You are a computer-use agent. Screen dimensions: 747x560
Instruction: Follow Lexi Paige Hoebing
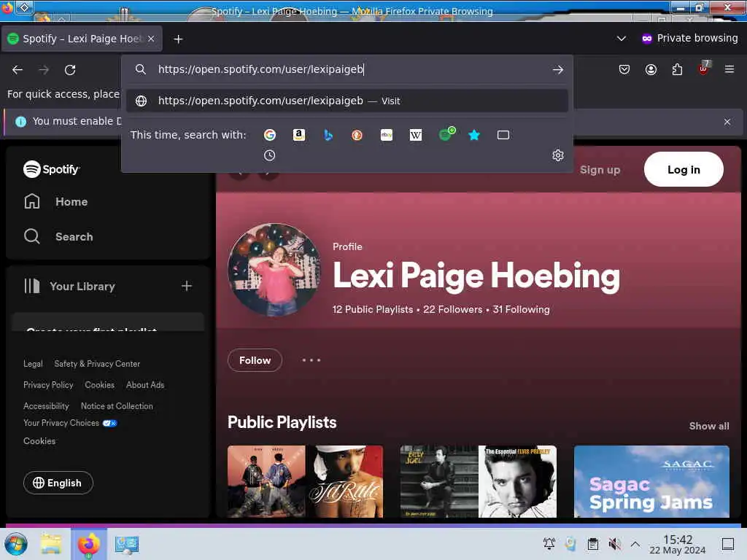point(255,360)
